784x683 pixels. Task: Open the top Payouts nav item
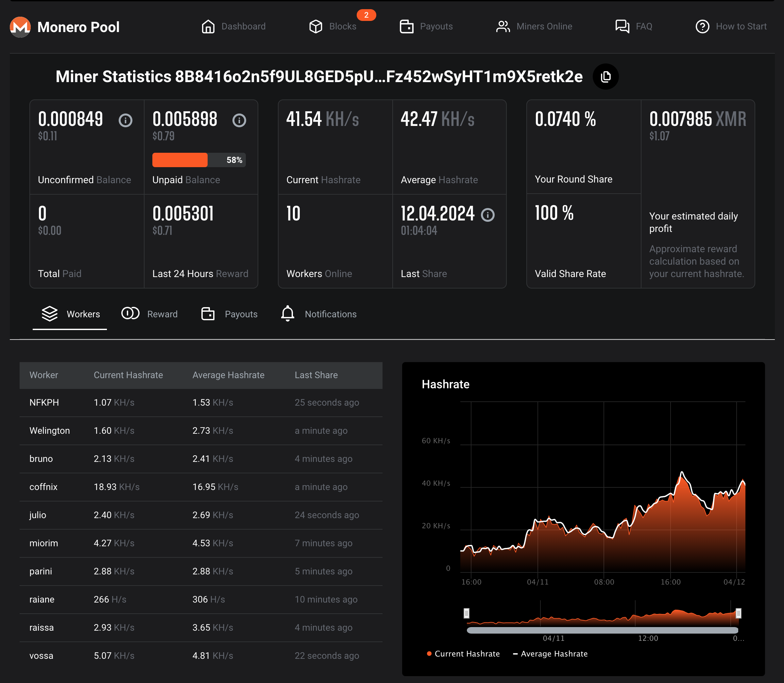point(426,27)
